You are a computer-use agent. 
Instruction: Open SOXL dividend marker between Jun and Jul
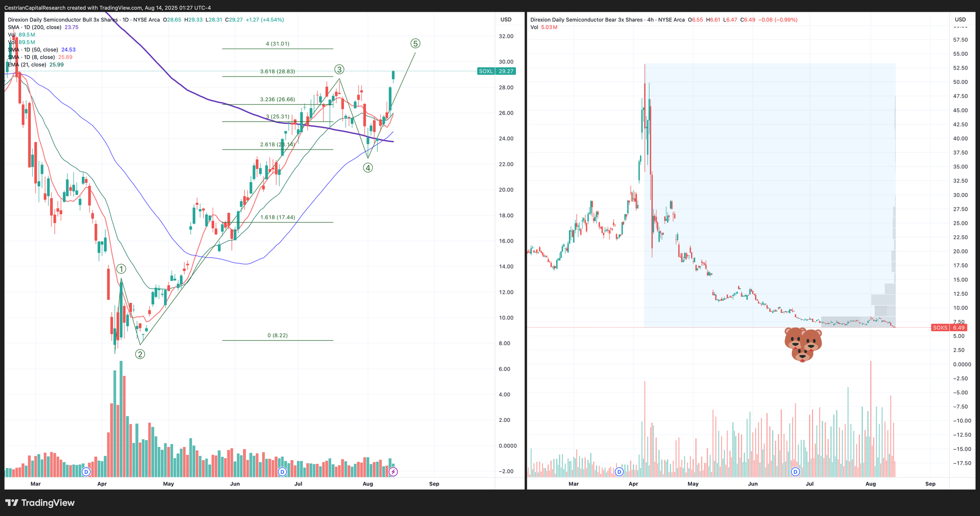tap(282, 471)
